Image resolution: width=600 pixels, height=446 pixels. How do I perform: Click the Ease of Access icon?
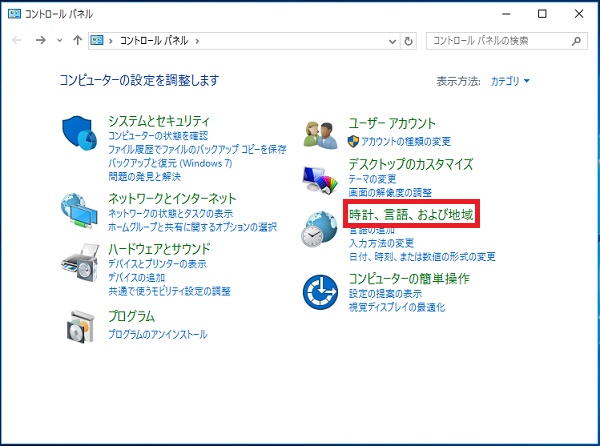pyautogui.click(x=322, y=291)
